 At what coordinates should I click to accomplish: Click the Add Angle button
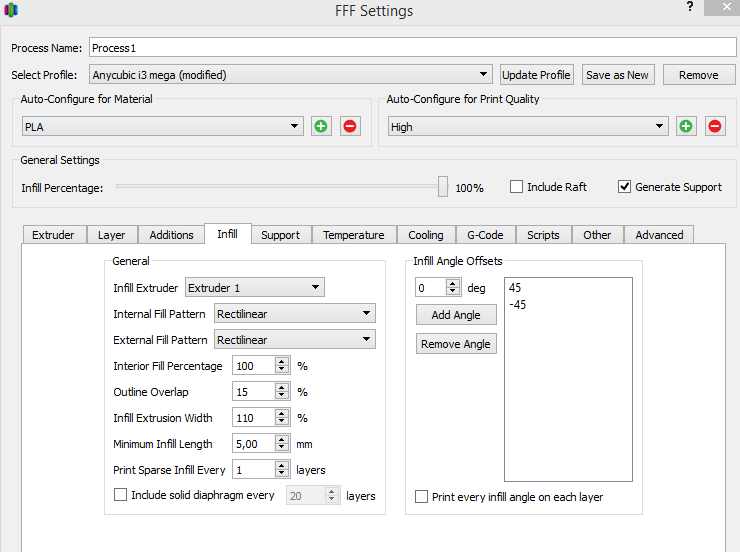pos(455,315)
